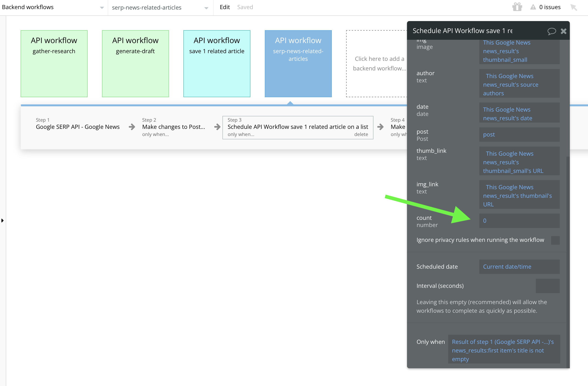The image size is (588, 386).
Task: Open comments on the Schedule API Workflow panel
Action: [551, 31]
